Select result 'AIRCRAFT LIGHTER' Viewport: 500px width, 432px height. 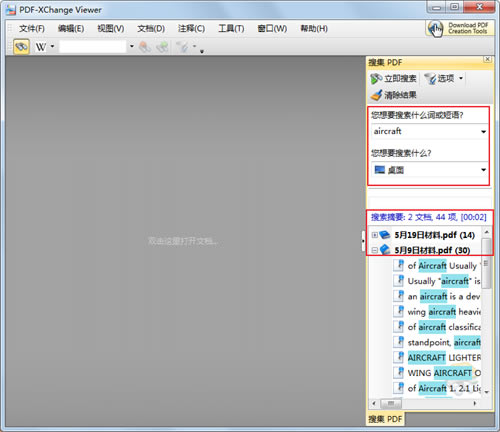point(444,358)
